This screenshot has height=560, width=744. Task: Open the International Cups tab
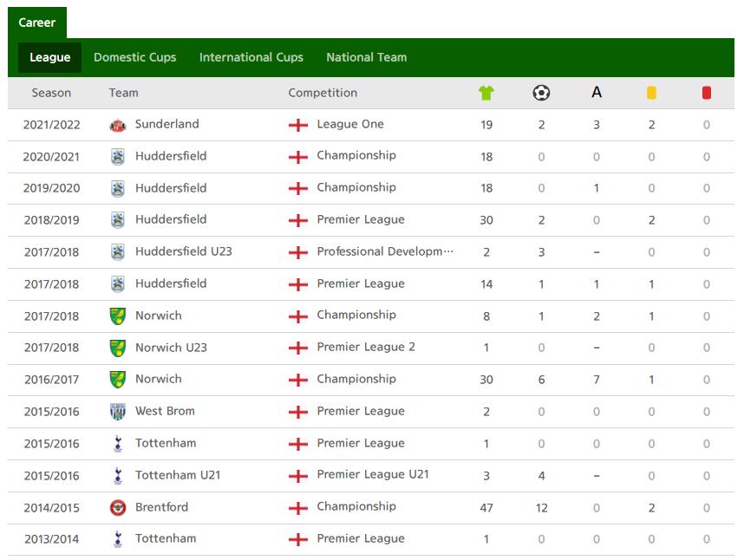[x=251, y=57]
